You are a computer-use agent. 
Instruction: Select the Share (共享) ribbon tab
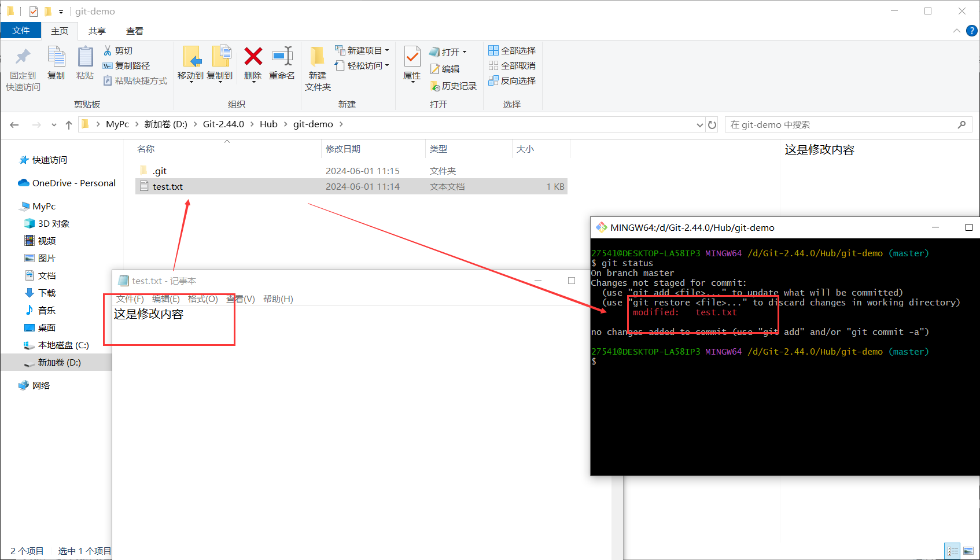point(97,31)
